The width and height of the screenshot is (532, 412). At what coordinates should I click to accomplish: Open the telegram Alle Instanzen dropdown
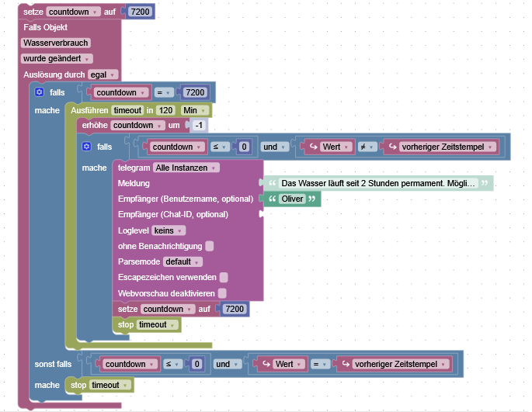[186, 168]
